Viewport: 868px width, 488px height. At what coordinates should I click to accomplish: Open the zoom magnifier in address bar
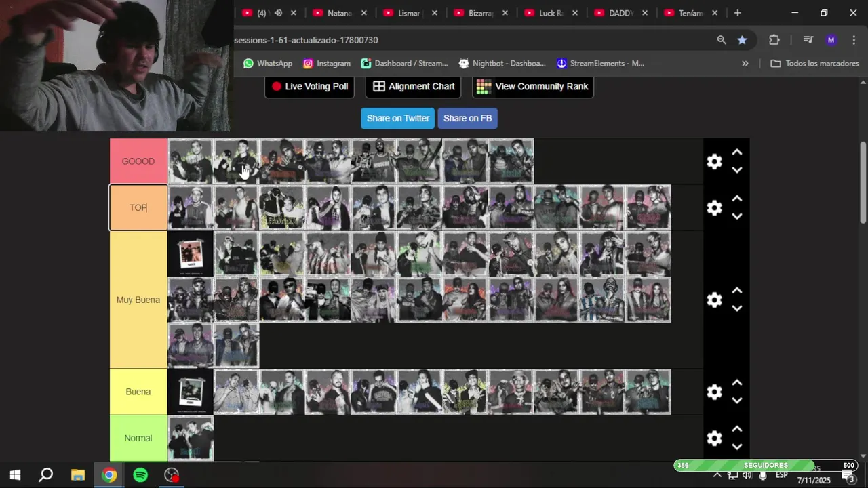722,40
